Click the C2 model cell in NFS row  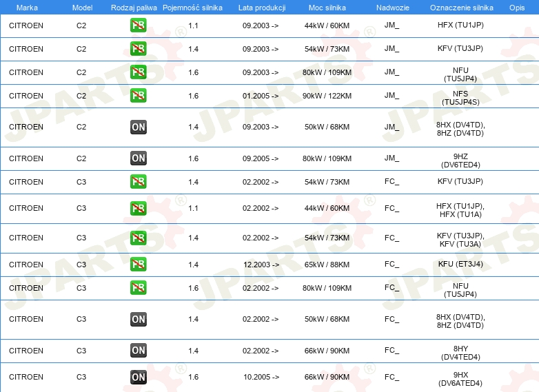coord(81,96)
